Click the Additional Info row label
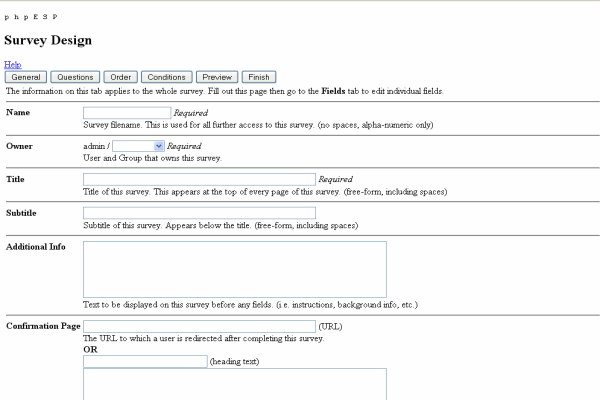Screen dimensions: 600x400 point(36,247)
